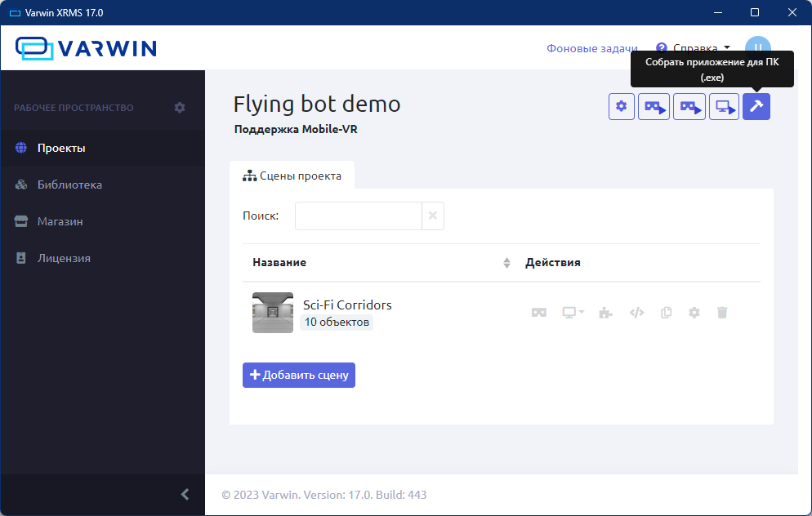Viewport: 812px width, 516px height.
Task: Launch project in desktop mode from header
Action: click(x=724, y=107)
